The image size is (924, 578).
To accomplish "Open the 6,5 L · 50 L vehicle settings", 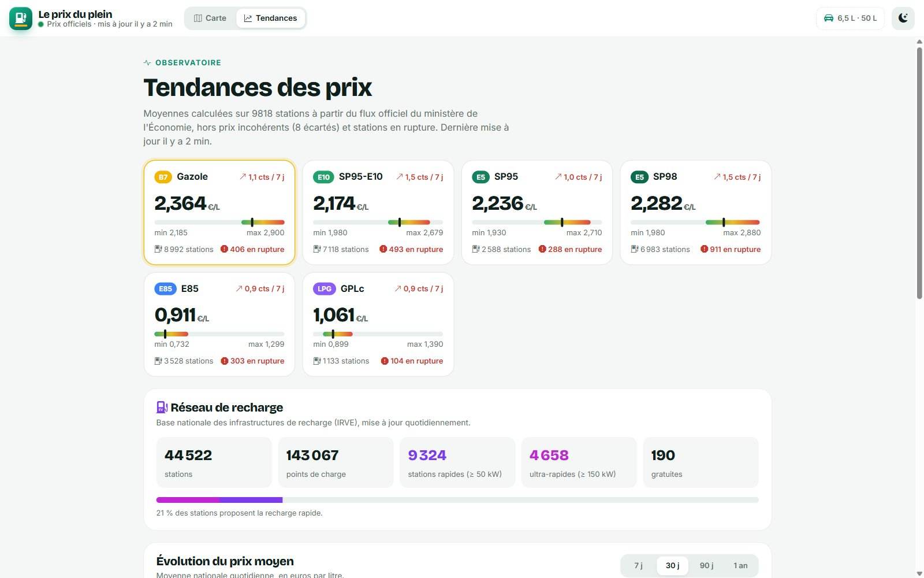I will 850,18.
